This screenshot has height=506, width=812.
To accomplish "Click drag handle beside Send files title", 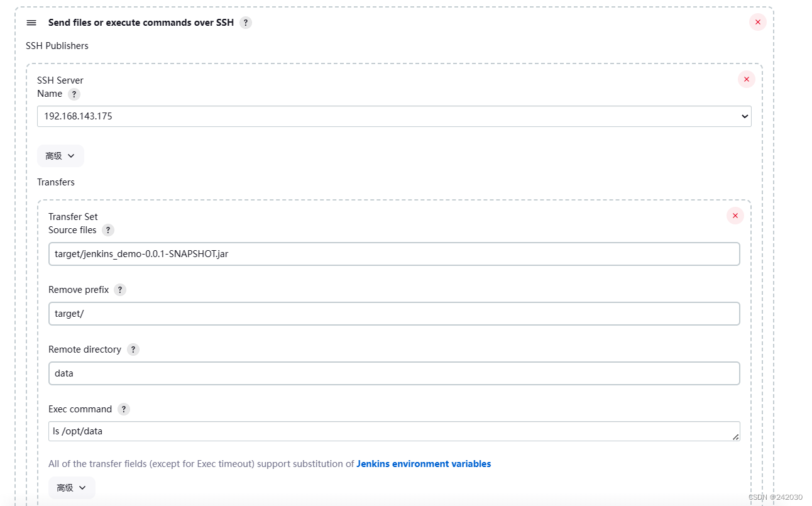I will [31, 23].
